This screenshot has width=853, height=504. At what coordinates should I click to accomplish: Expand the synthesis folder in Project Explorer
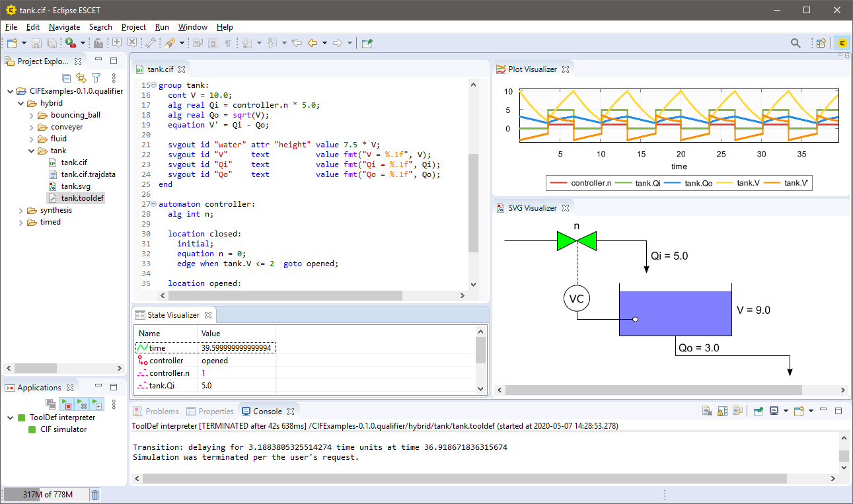coord(20,209)
